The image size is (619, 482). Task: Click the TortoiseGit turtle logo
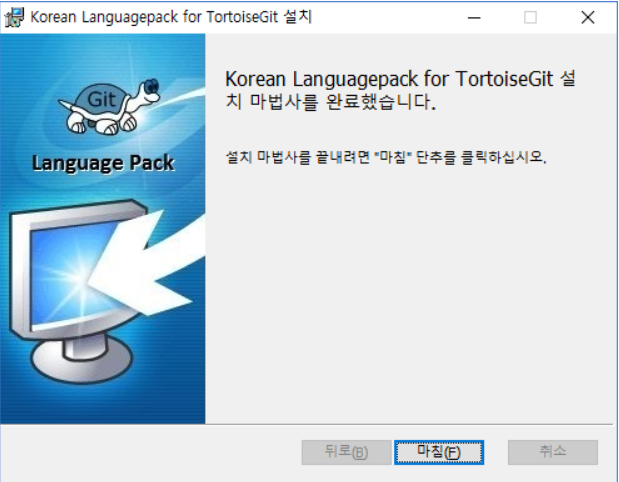110,107
